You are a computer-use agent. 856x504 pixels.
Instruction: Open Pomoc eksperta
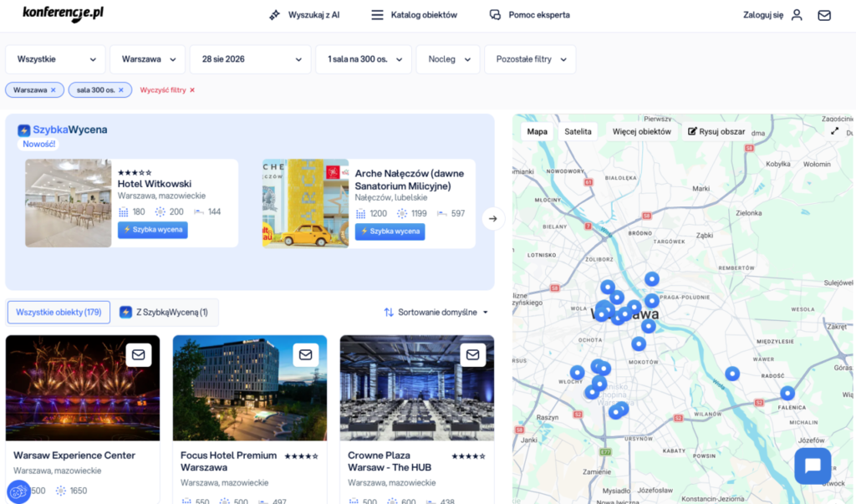point(539,15)
